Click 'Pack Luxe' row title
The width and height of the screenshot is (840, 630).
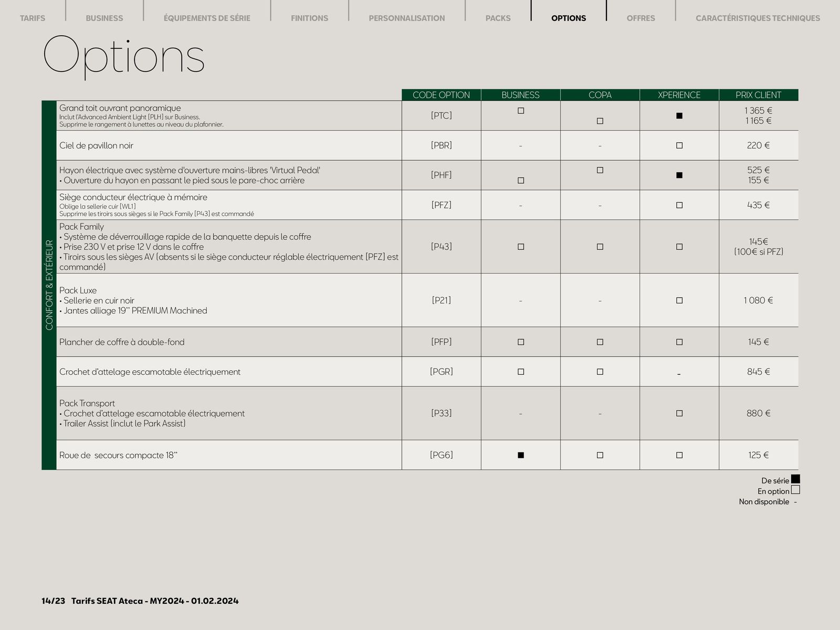[78, 290]
